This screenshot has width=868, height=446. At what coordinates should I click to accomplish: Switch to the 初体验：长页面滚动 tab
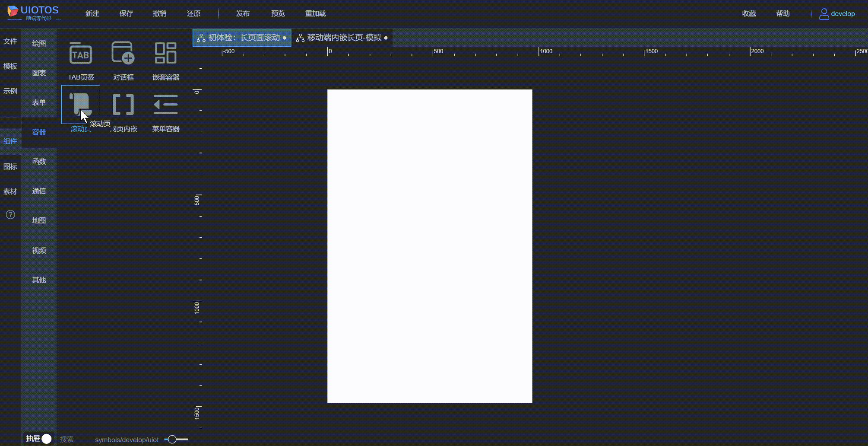click(242, 38)
